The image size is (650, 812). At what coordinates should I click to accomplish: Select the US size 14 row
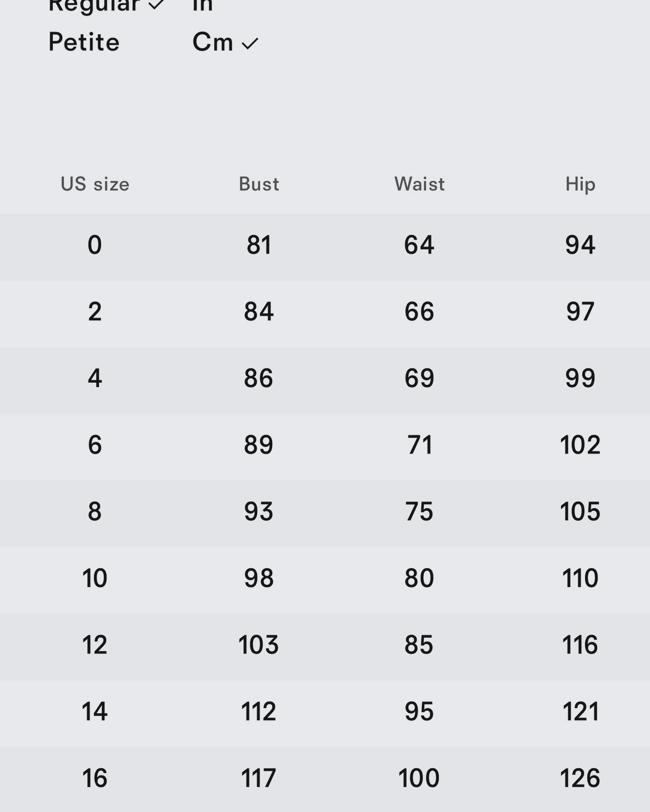325,714
